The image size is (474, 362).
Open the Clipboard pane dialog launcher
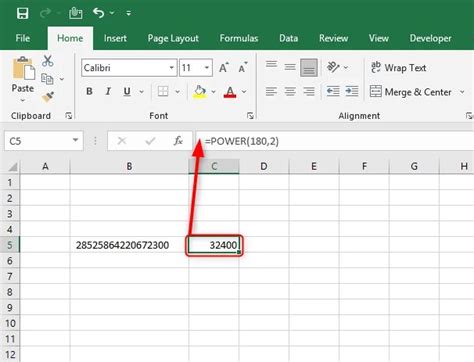[69, 116]
